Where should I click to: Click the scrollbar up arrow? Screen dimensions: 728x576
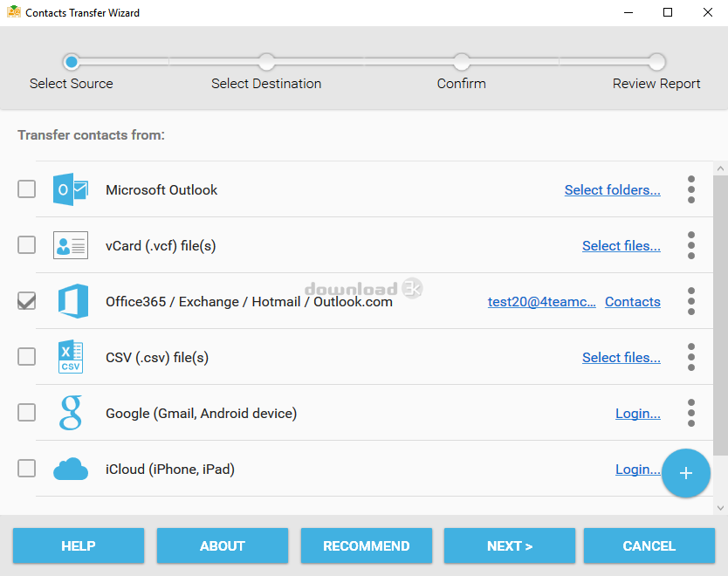click(x=720, y=168)
